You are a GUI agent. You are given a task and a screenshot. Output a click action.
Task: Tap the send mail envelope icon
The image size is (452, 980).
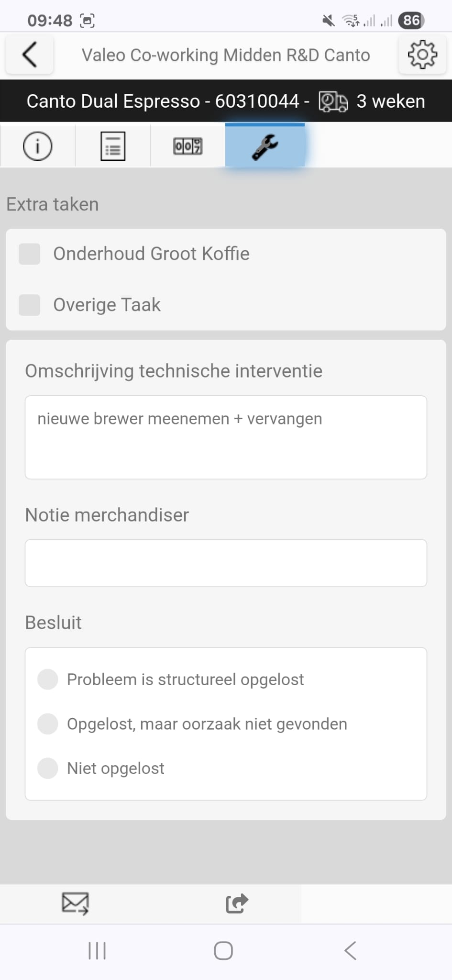tap(75, 903)
